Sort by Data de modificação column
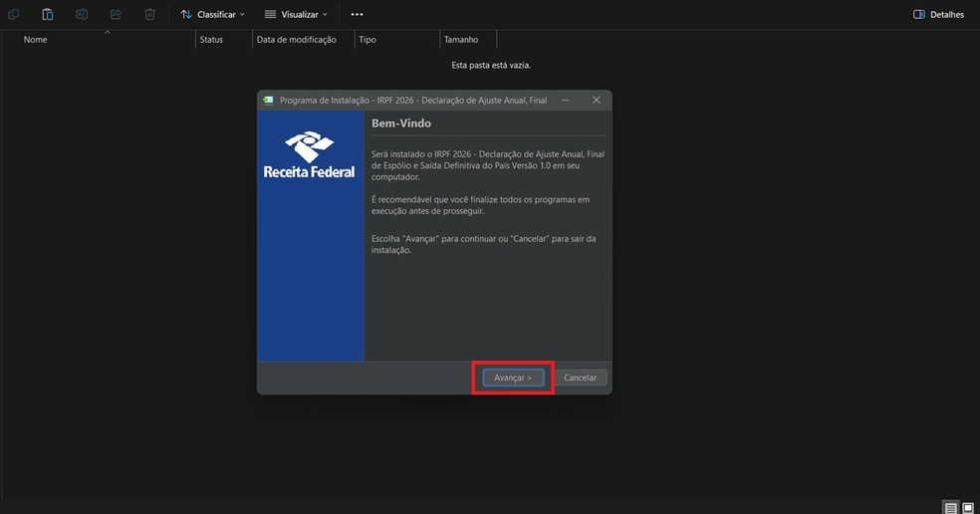This screenshot has width=980, height=514. pyautogui.click(x=296, y=40)
